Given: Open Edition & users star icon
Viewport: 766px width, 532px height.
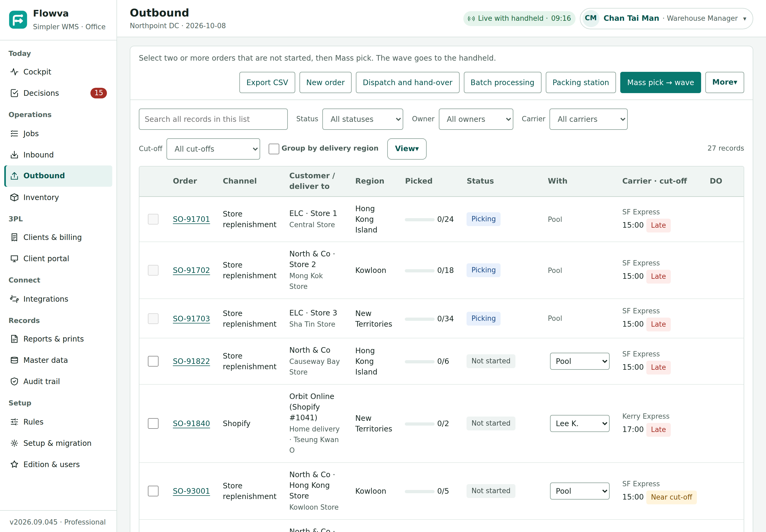Looking at the screenshot, I should pos(14,464).
